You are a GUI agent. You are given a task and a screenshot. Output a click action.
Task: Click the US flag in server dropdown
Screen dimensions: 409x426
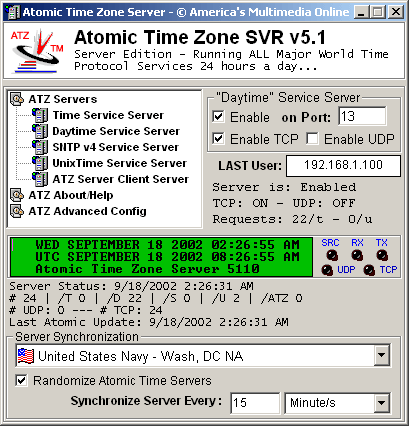(25, 356)
